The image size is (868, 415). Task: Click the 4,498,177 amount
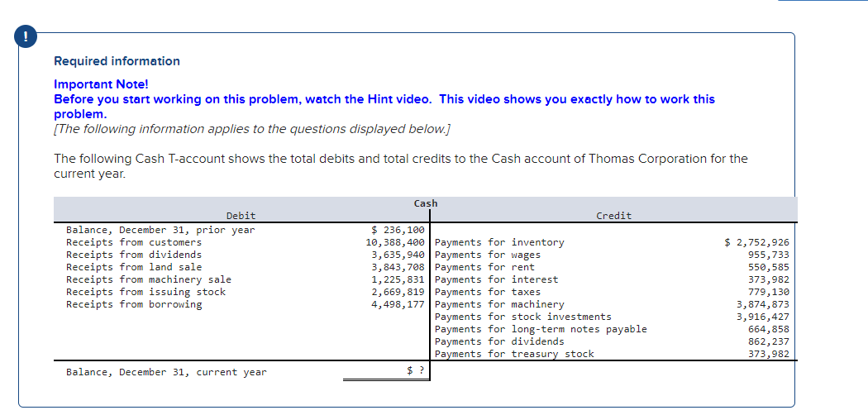tap(398, 304)
